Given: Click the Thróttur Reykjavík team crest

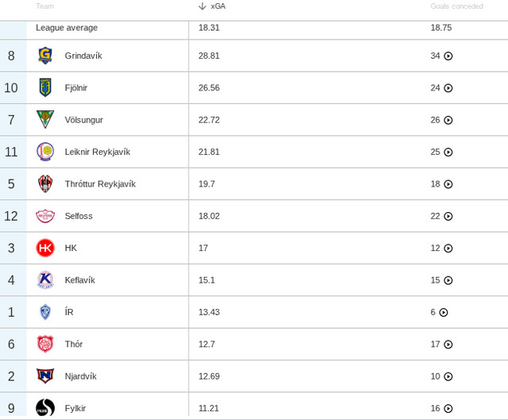Looking at the screenshot, I should click(x=45, y=184).
